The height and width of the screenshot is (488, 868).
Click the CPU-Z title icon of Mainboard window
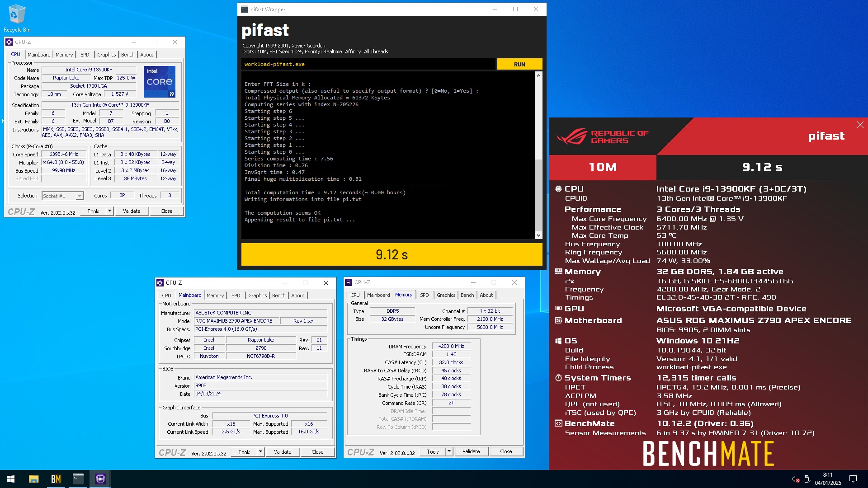point(160,283)
